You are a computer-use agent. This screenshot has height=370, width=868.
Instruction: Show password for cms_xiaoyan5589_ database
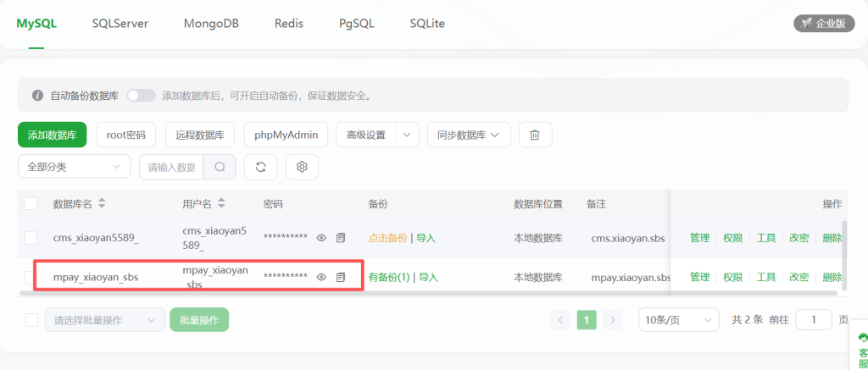point(321,238)
